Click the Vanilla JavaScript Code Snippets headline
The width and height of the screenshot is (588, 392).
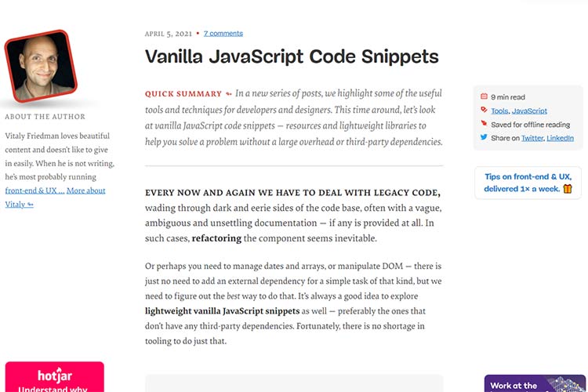tap(292, 57)
